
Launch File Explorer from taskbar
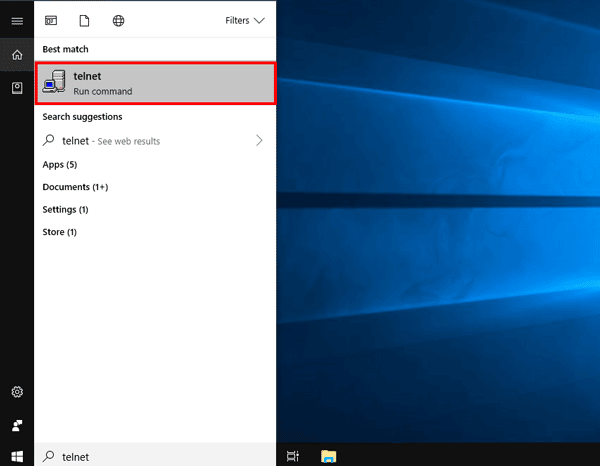pyautogui.click(x=329, y=456)
